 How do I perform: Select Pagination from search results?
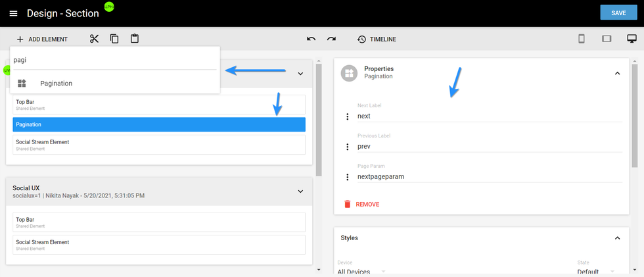pos(56,84)
